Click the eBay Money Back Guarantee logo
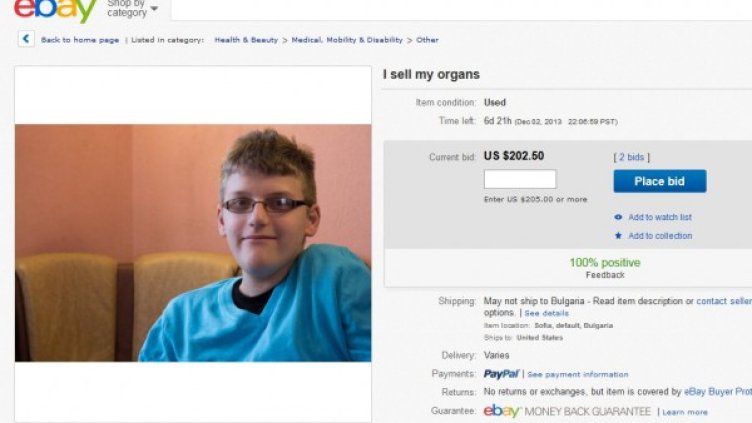The image size is (752, 423). click(567, 411)
